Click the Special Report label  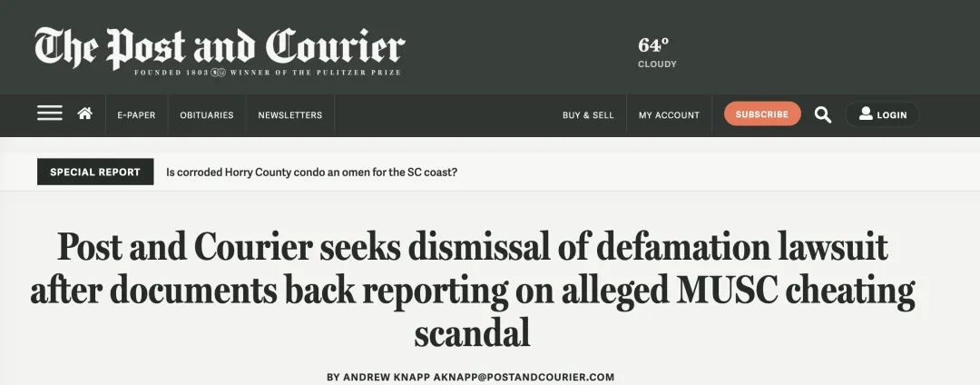(95, 172)
